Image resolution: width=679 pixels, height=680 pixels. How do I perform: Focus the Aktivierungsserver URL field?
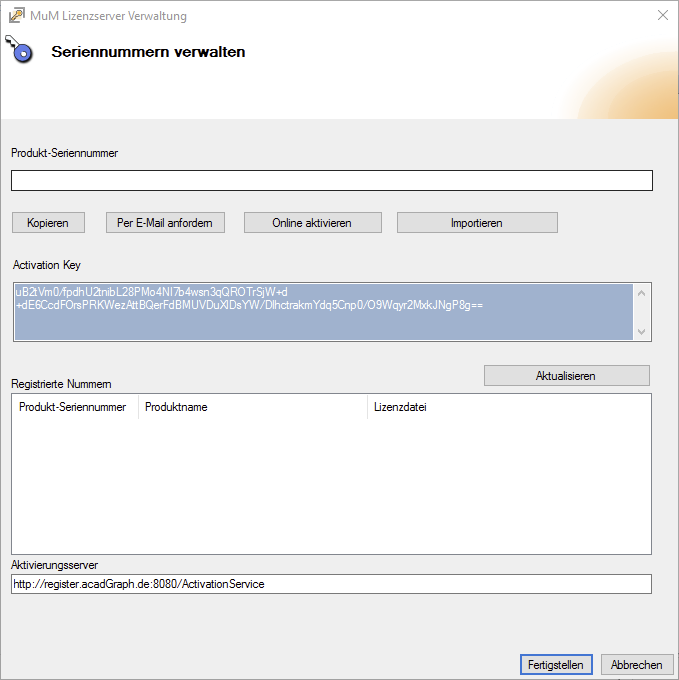click(x=331, y=584)
